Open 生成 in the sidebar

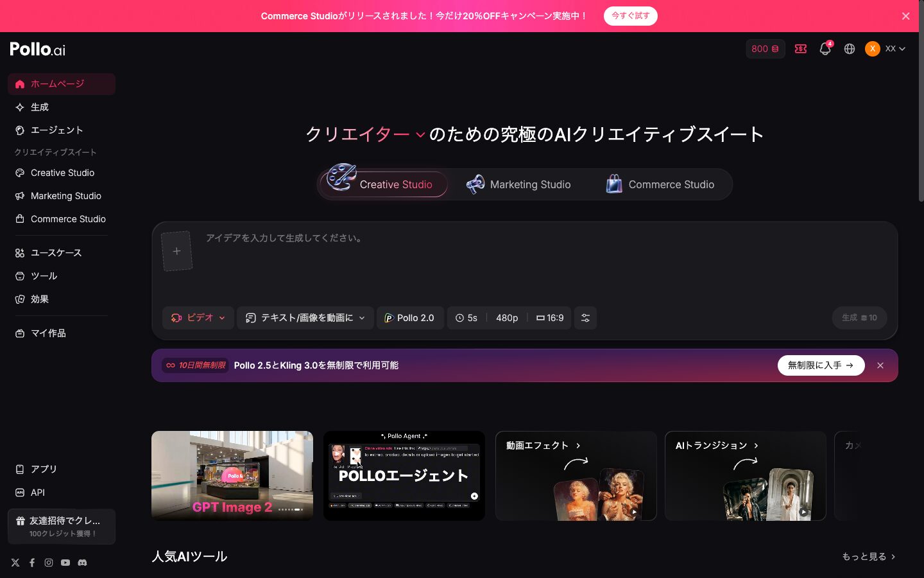pyautogui.click(x=62, y=107)
